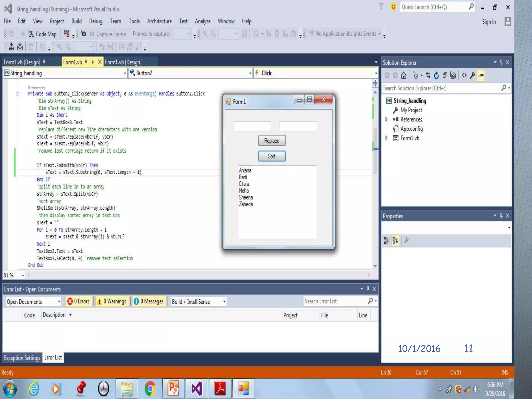Select the Alphabetical sort icon in Properties
This screenshot has height=399, width=532.
[x=395, y=241]
